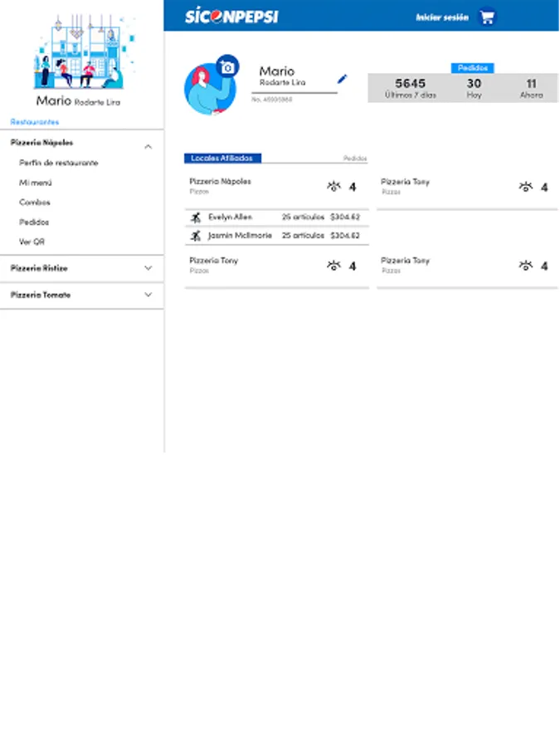Image resolution: width=560 pixels, height=747 pixels.
Task: Click the Restaurantes sidebar heading
Action: (x=35, y=122)
